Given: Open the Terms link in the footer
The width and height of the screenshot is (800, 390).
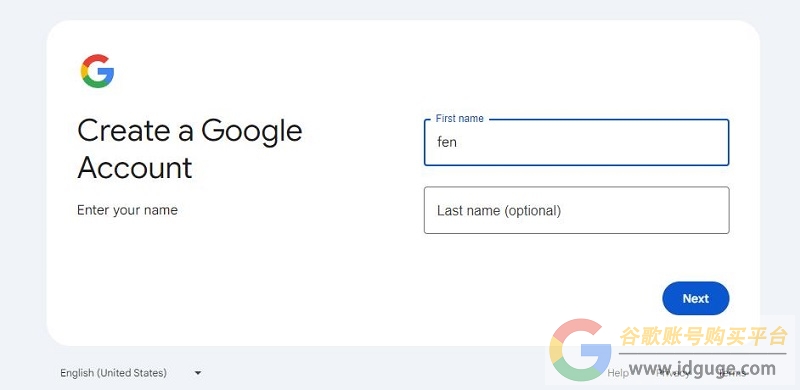Looking at the screenshot, I should click(x=733, y=374).
